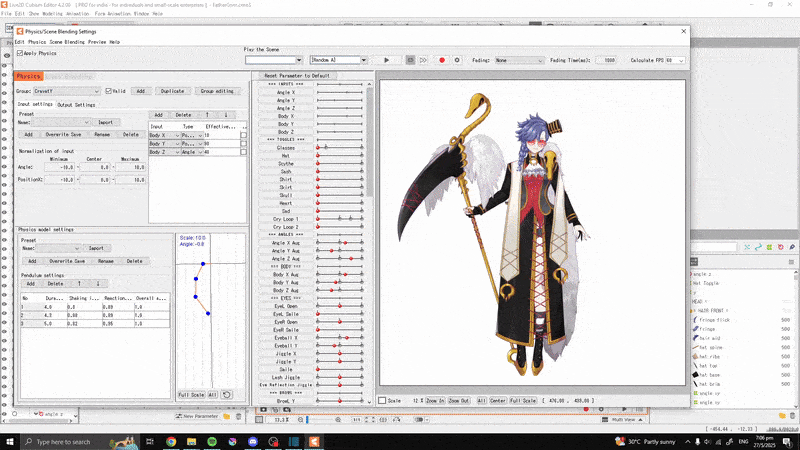The image size is (800, 450).
Task: Move the selected input row up
Action: coord(207,115)
